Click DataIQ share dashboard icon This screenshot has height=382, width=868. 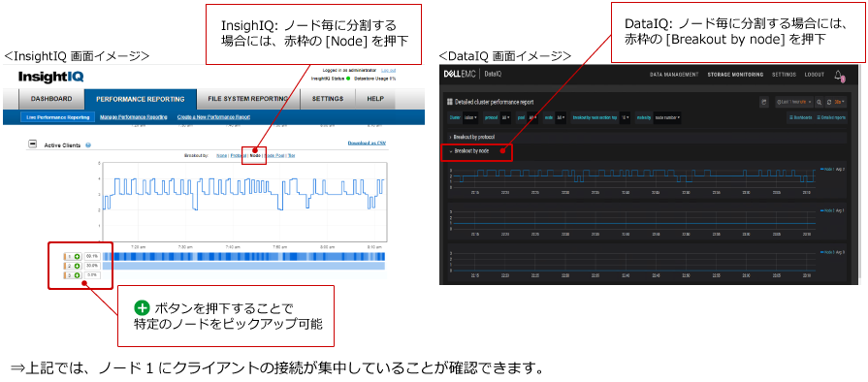click(764, 103)
